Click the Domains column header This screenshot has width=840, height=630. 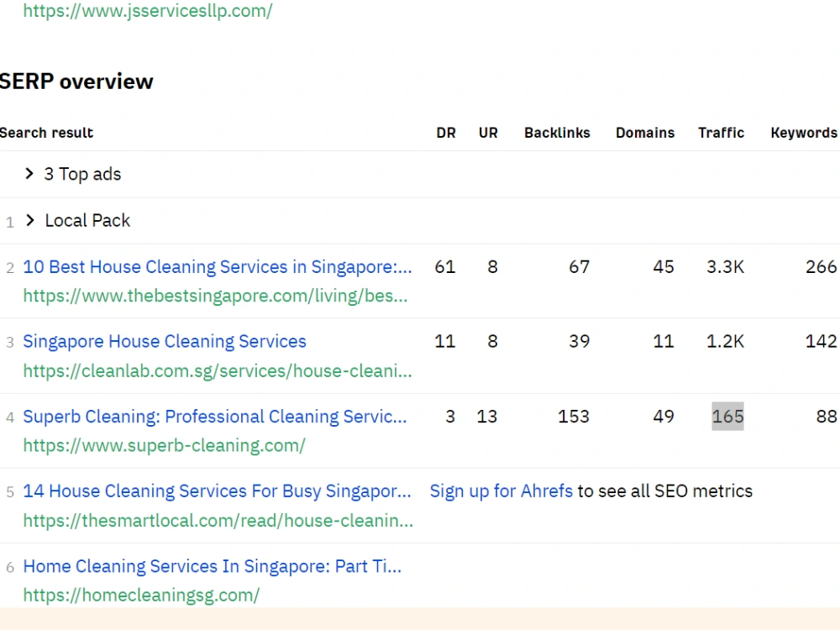(x=645, y=133)
